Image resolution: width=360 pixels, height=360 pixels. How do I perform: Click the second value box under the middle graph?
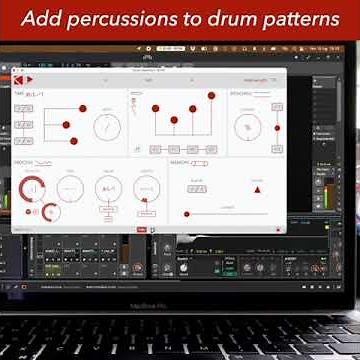click(174, 149)
